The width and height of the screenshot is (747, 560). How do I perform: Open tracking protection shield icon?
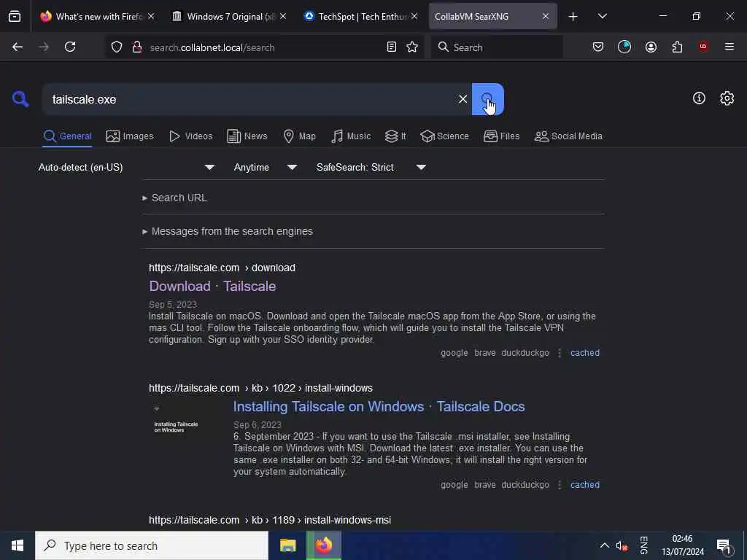(117, 47)
